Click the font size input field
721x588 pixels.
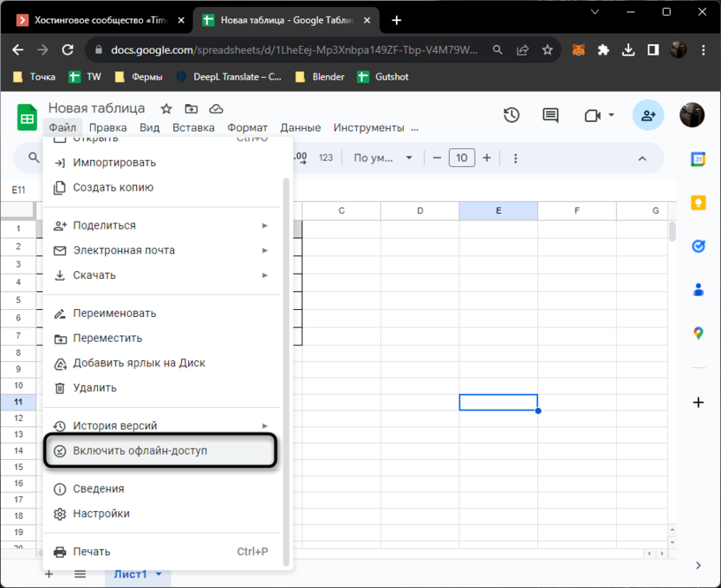[461, 158]
